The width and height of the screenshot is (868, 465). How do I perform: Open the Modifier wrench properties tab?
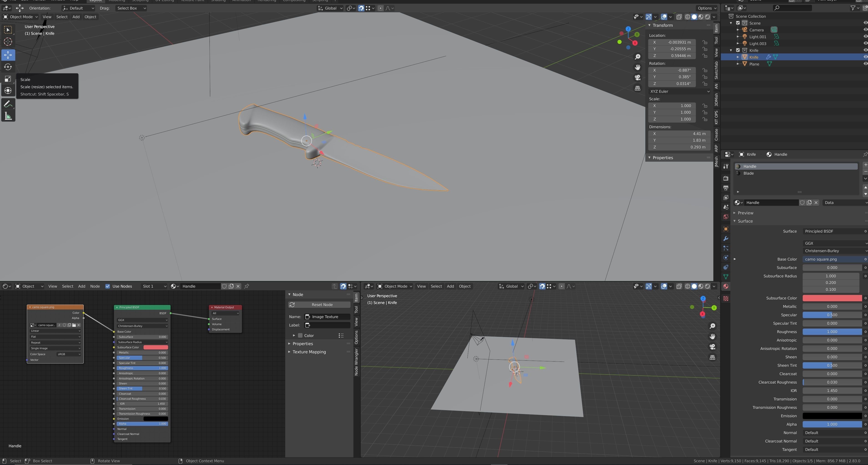pyautogui.click(x=725, y=239)
